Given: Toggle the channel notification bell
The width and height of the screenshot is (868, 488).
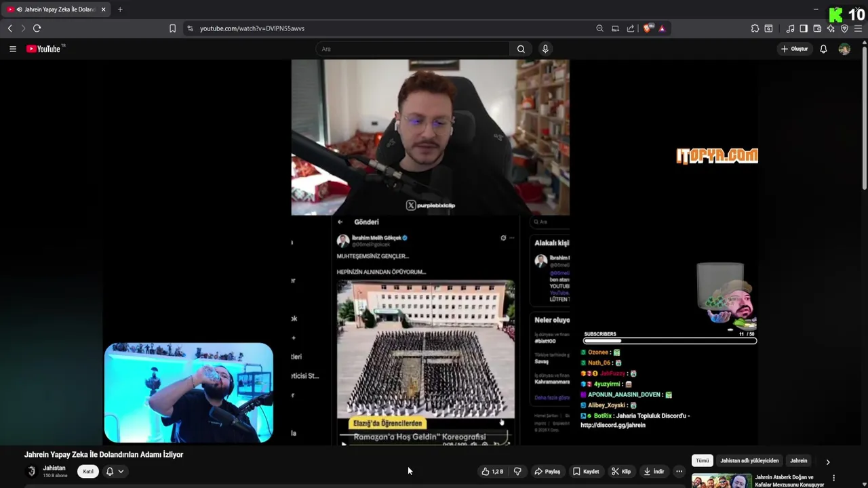Looking at the screenshot, I should (109, 471).
